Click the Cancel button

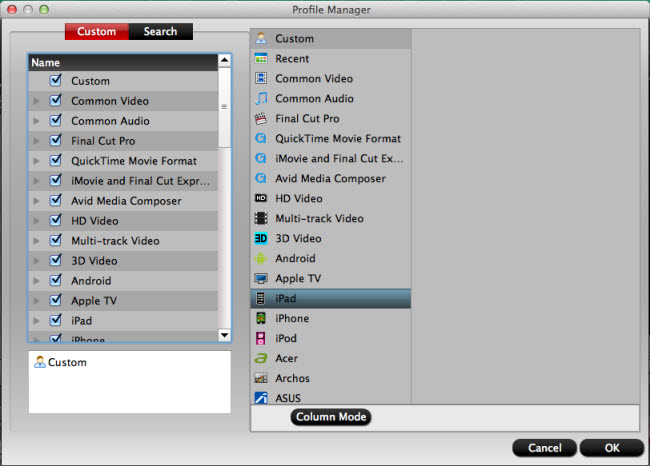[545, 448]
